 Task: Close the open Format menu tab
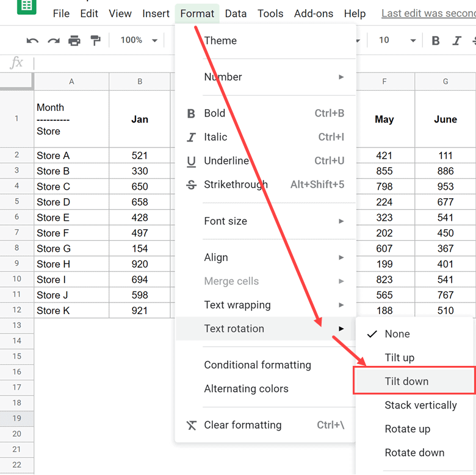[x=197, y=13]
